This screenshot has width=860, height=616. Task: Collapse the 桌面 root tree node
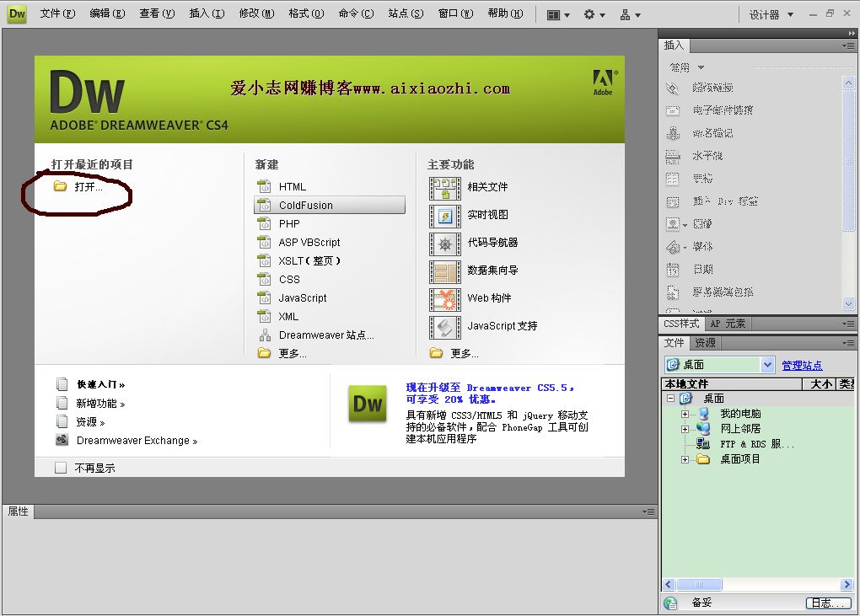coord(670,399)
